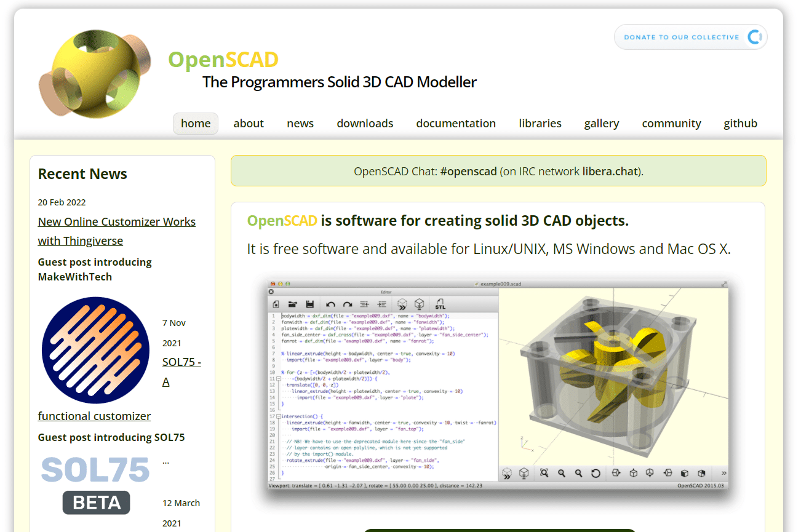801x532 pixels.
Task: Collapse the fold marker at intersection() line 17
Action: click(x=279, y=416)
